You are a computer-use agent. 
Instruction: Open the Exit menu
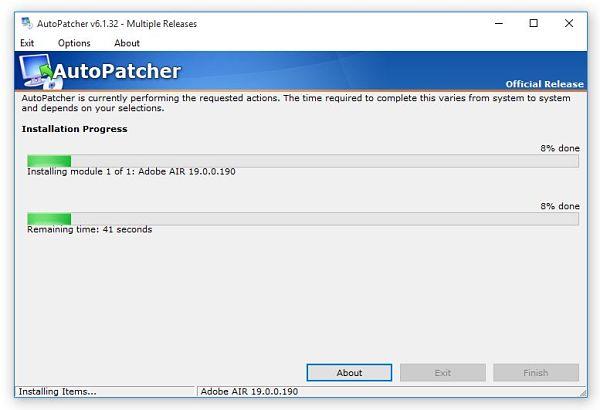[27, 43]
